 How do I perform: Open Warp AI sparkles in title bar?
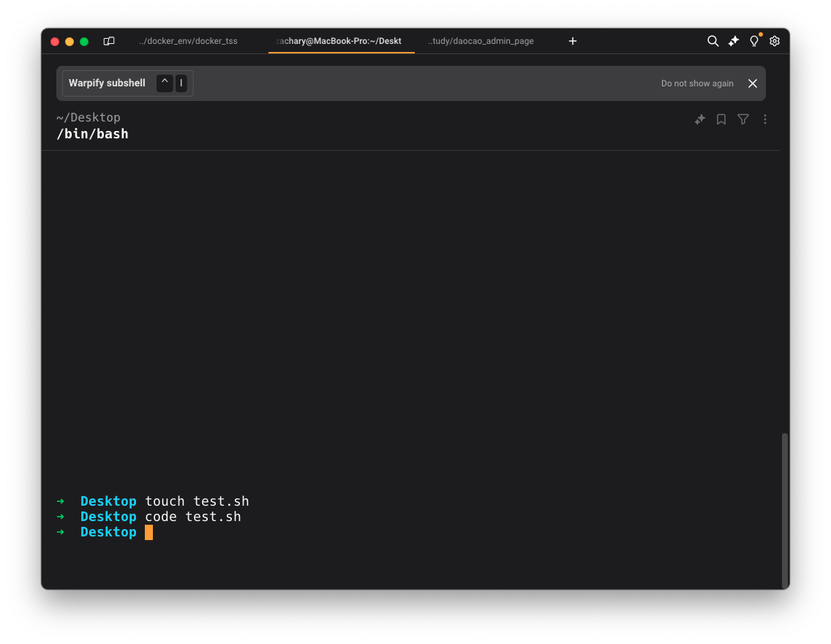pyautogui.click(x=734, y=41)
